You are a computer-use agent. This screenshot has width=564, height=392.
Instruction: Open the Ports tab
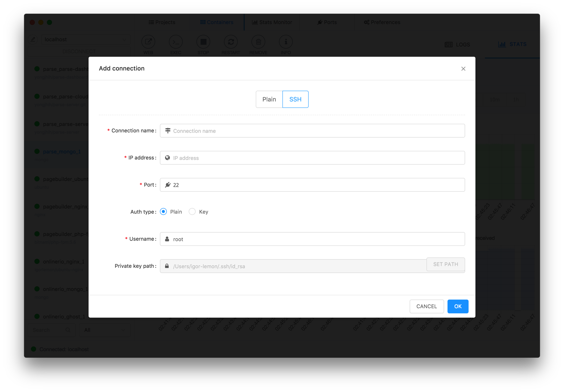[327, 22]
